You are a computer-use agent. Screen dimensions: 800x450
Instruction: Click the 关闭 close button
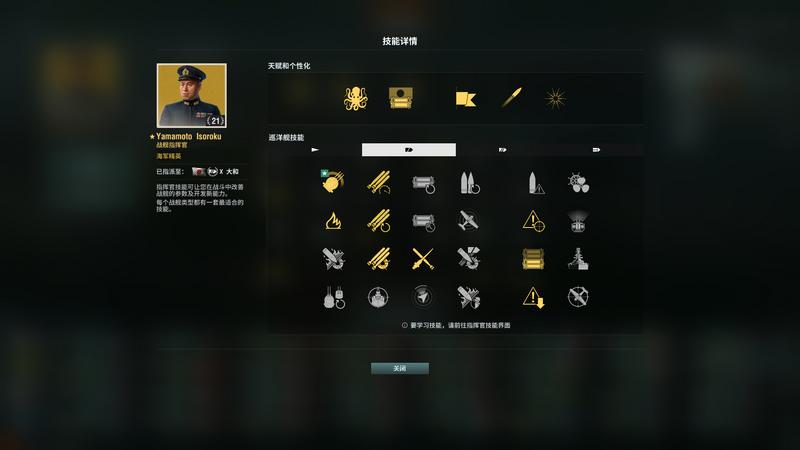399,368
